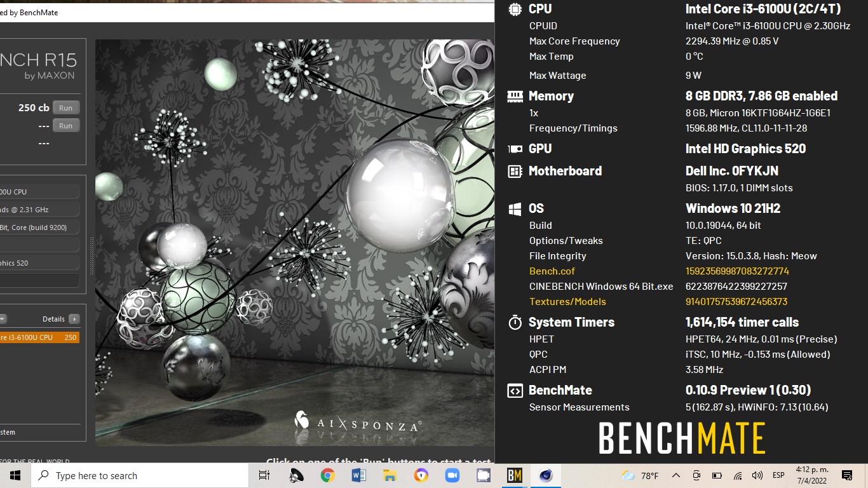Run the CPU test scoring 250 cb
Viewport: 868px width, 488px height.
(x=66, y=108)
